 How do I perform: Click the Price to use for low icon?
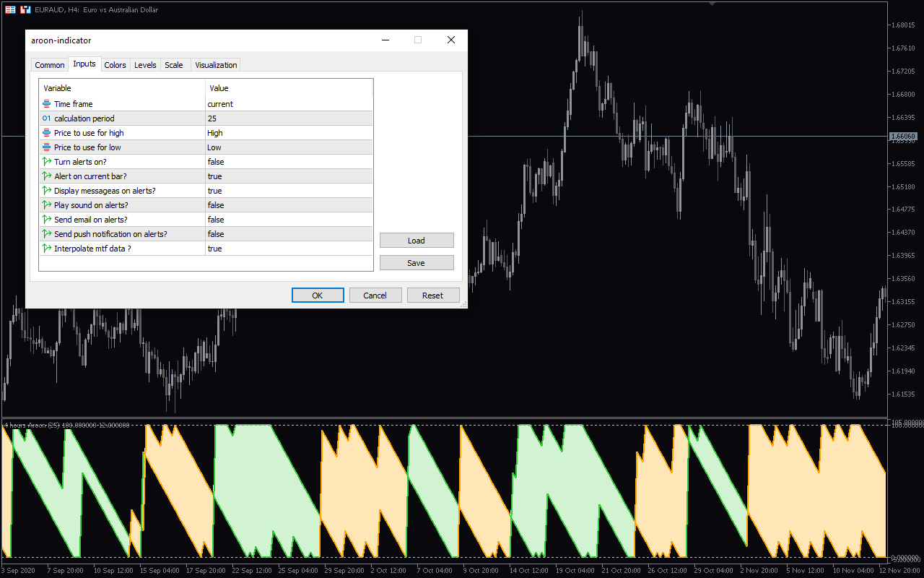[47, 147]
